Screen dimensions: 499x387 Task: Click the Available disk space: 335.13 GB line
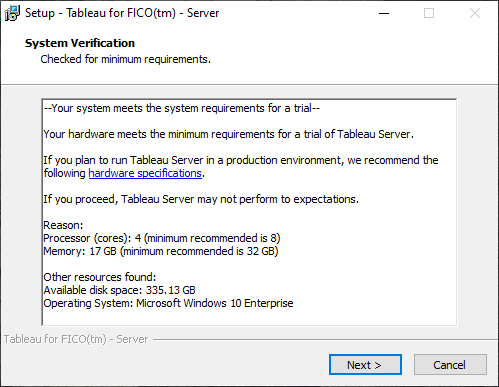(x=119, y=290)
